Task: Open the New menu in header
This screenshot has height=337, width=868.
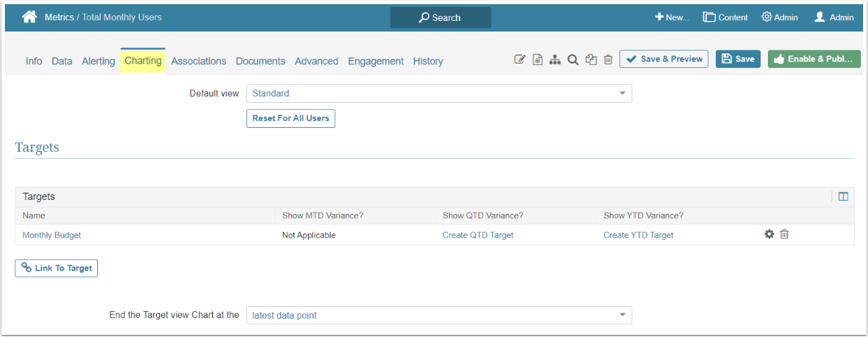Action: (x=671, y=17)
